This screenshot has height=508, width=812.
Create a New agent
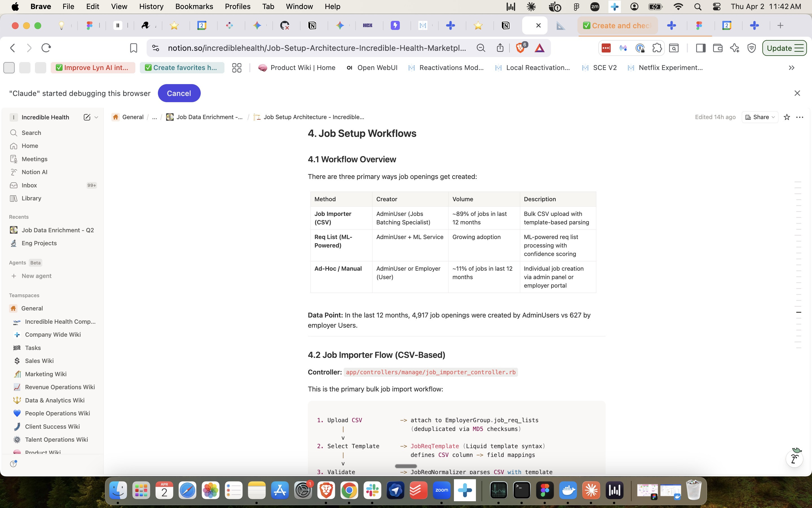click(53, 276)
